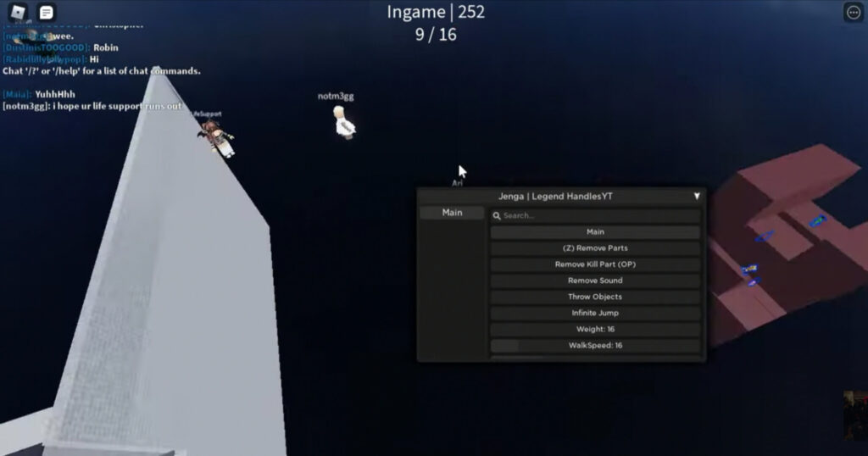Click the Main section header button

click(x=595, y=232)
